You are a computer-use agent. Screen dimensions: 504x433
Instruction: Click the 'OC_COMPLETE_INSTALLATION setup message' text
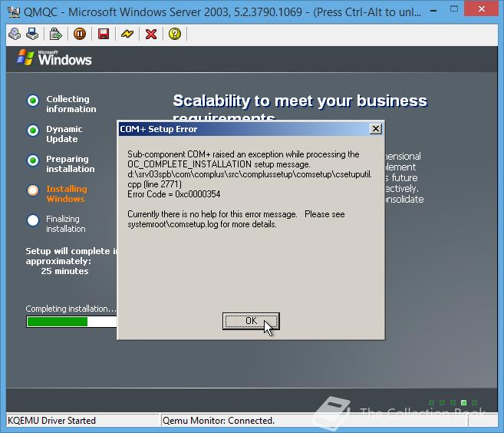point(219,164)
